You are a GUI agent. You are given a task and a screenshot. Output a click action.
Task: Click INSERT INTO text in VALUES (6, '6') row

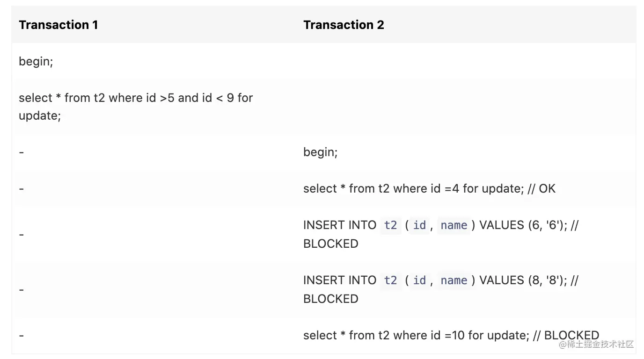point(340,225)
